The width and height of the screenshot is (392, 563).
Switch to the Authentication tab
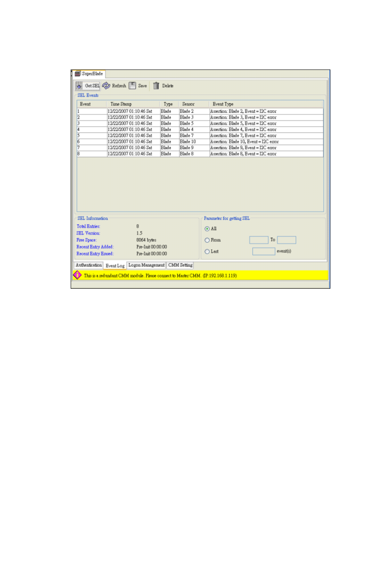[x=88, y=265]
